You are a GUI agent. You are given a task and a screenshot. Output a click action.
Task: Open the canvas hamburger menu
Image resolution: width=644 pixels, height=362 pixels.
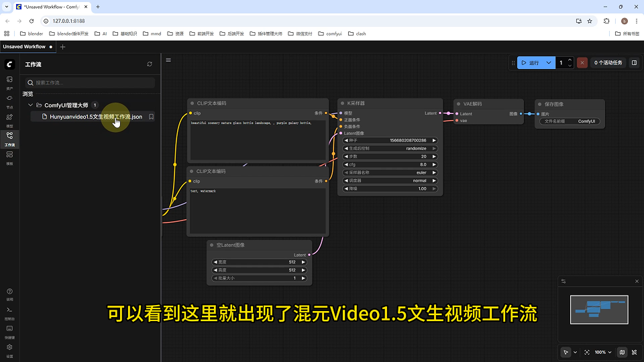(x=168, y=60)
